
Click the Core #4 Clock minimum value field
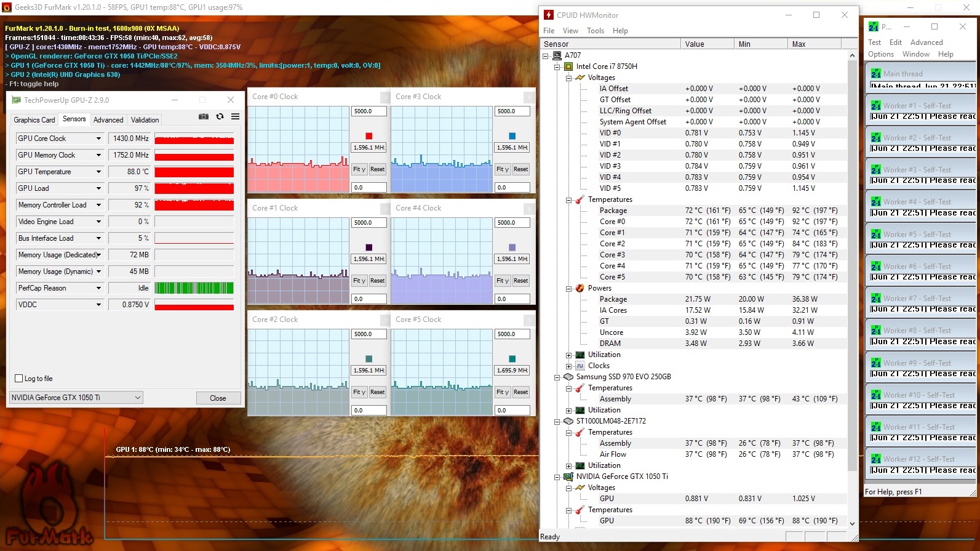tap(512, 299)
